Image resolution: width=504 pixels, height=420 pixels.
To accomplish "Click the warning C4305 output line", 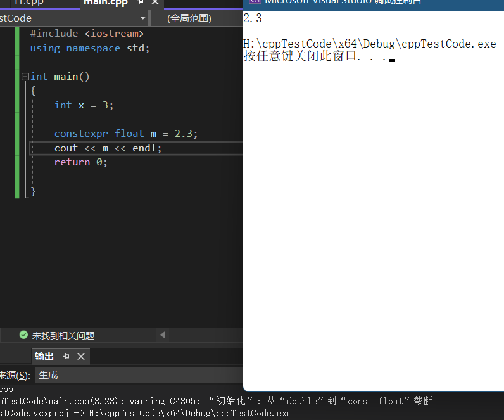I will point(215,401).
